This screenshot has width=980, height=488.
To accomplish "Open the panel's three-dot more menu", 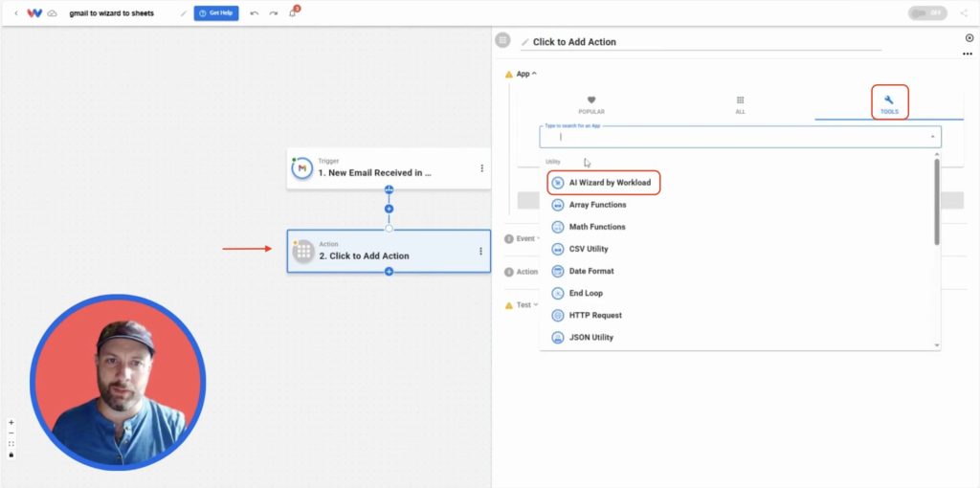I will pyautogui.click(x=968, y=54).
